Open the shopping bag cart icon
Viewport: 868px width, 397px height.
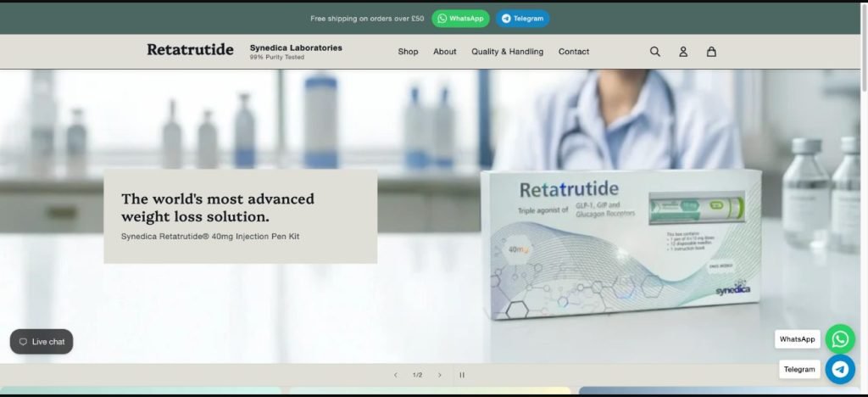click(x=711, y=52)
